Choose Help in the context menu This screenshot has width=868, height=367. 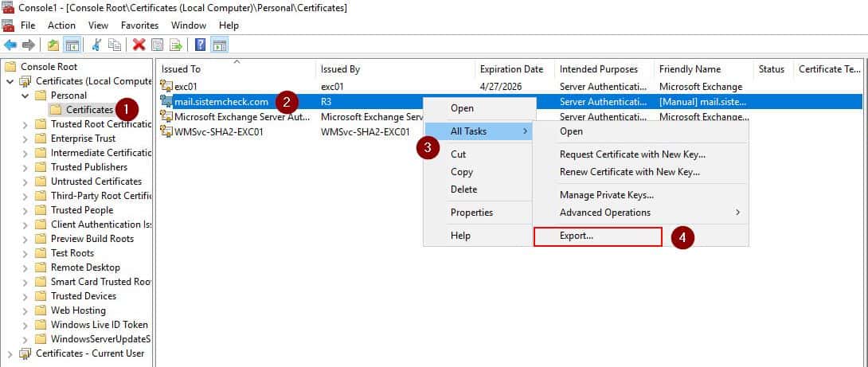click(x=477, y=236)
